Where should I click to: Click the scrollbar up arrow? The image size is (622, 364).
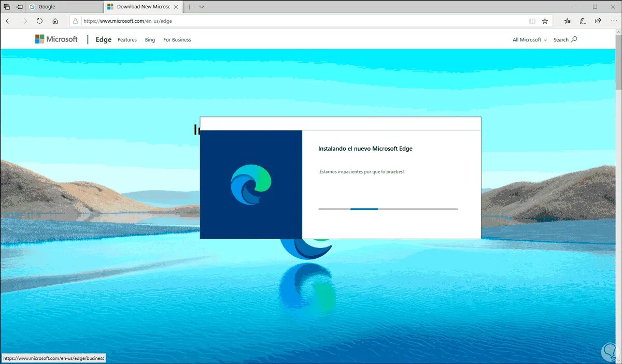click(618, 32)
